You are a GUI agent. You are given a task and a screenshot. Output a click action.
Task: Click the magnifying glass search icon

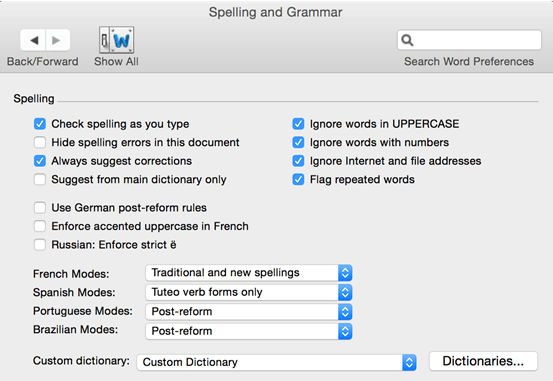(407, 40)
